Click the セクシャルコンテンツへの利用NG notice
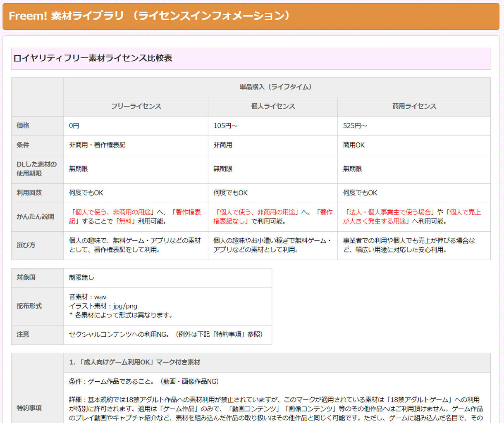 click(168, 335)
